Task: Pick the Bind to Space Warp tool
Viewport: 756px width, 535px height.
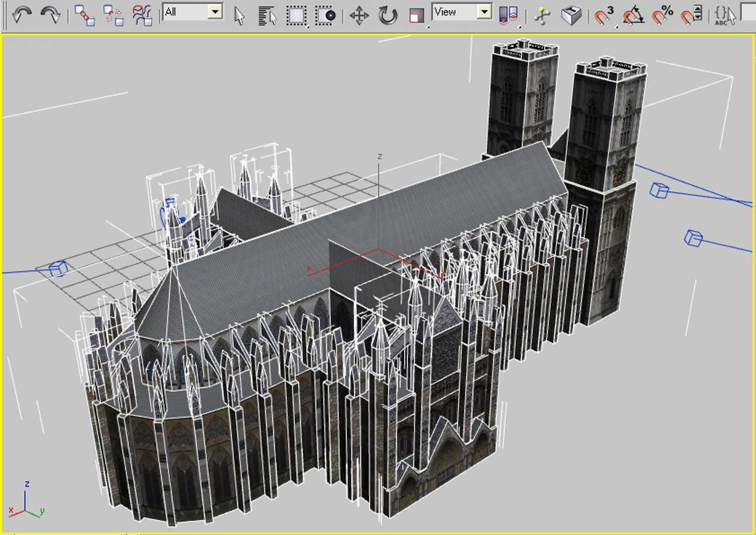Action: click(143, 15)
